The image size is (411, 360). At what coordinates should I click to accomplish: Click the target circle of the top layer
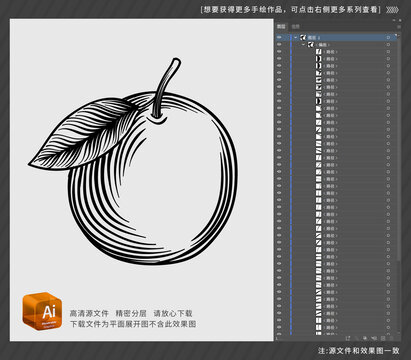click(388, 37)
